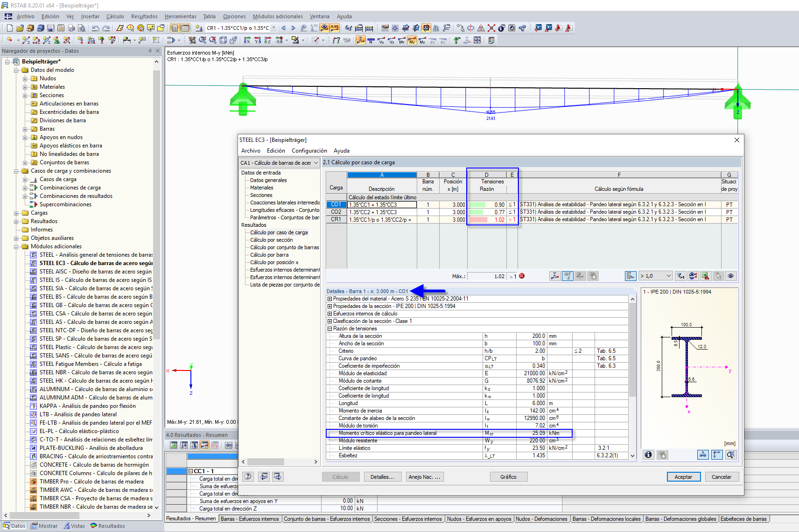
Task: Open the ratio filter '> 1,0' dropdown
Action: [668, 276]
